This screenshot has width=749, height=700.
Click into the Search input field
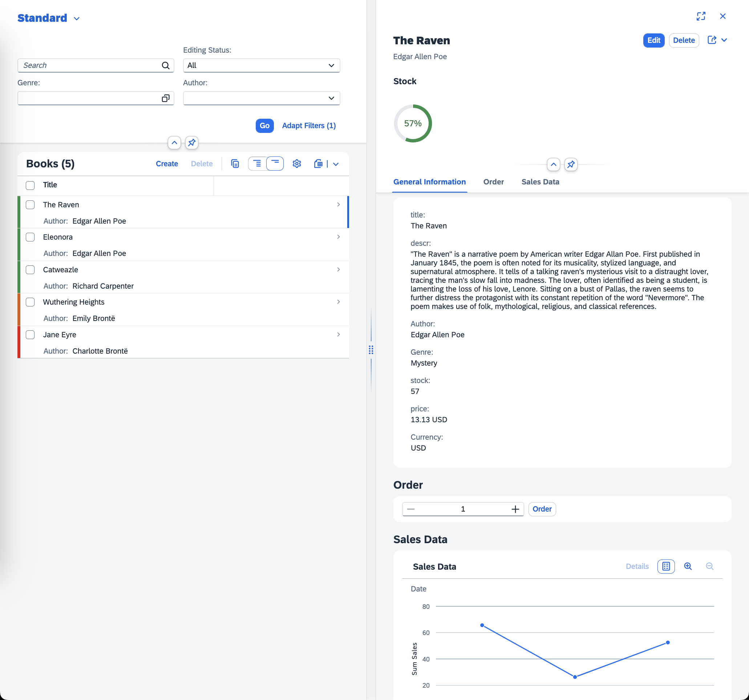click(90, 65)
